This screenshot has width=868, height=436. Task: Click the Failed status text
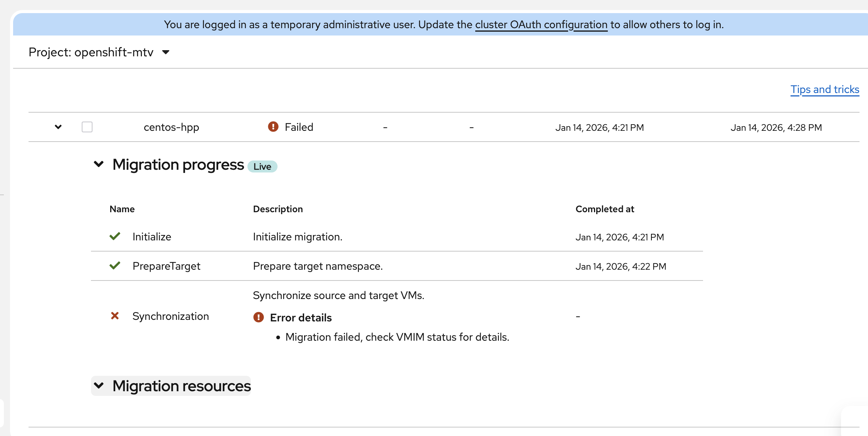pos(299,127)
